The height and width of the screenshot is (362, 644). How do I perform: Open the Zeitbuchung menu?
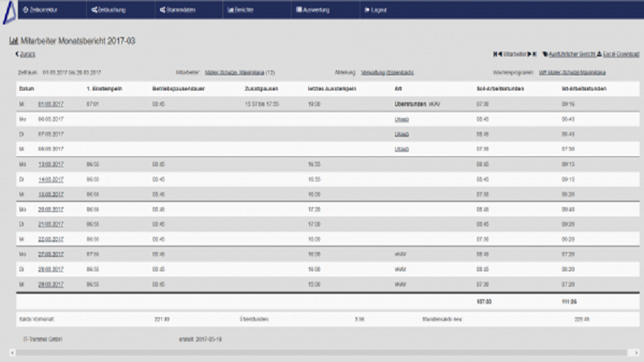pos(109,10)
